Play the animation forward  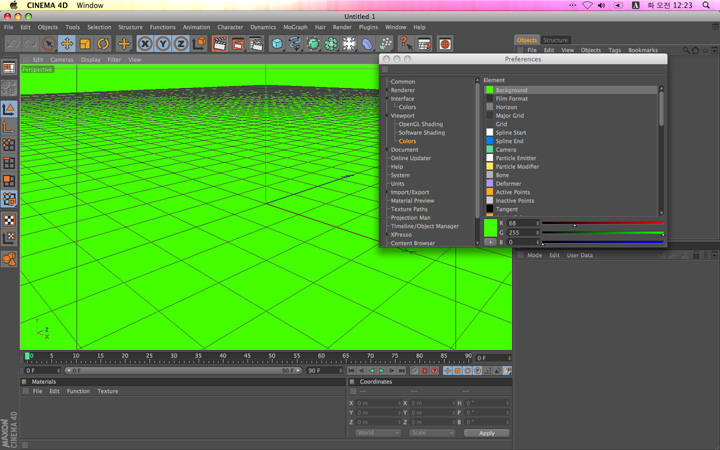(382, 371)
